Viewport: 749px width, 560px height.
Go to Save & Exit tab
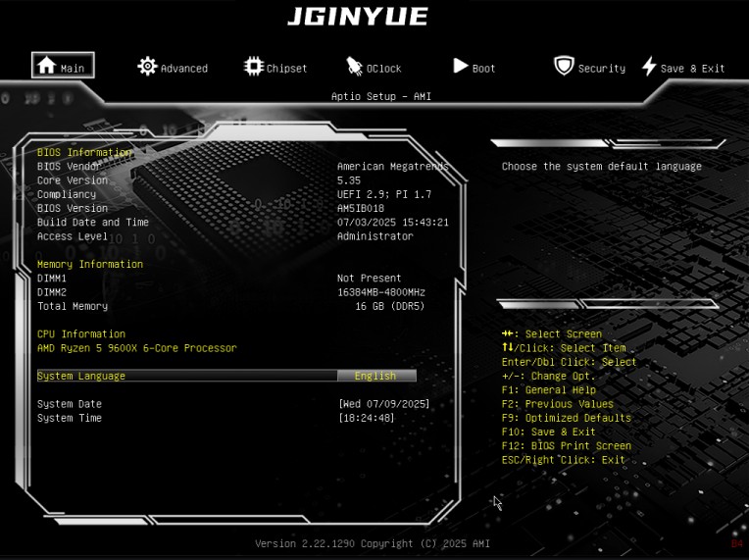[693, 69]
